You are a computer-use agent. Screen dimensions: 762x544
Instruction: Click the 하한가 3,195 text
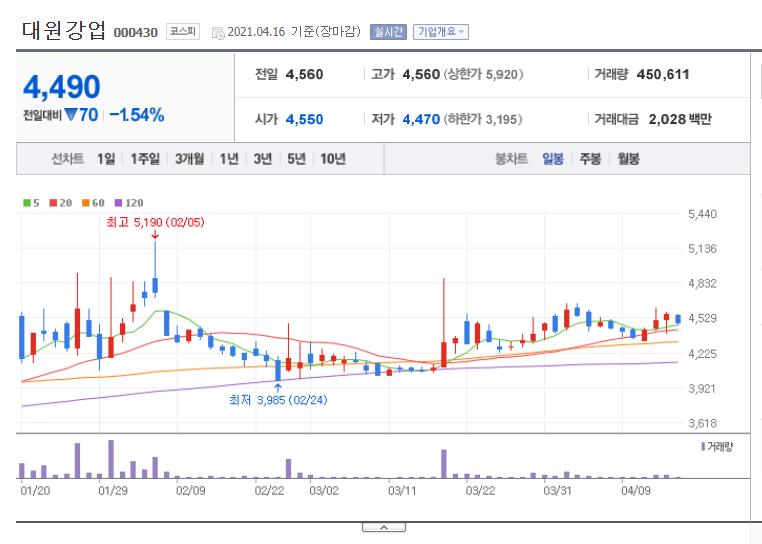[483, 119]
